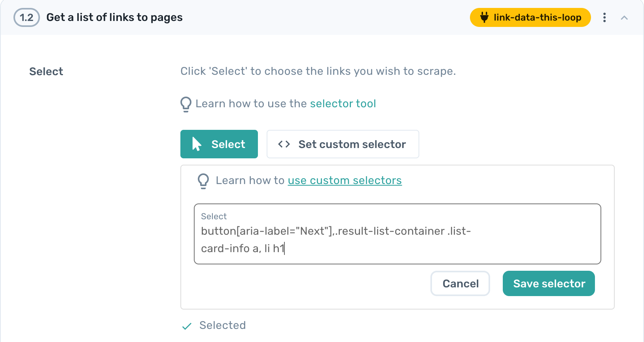
Task: Click the '1.2' step number badge
Action: 26,17
